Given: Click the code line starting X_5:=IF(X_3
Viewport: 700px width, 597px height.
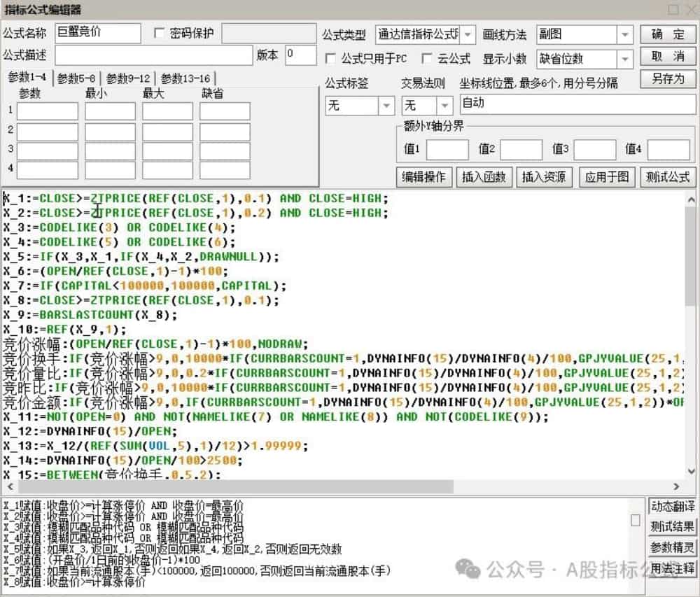Looking at the screenshot, I should tap(141, 257).
